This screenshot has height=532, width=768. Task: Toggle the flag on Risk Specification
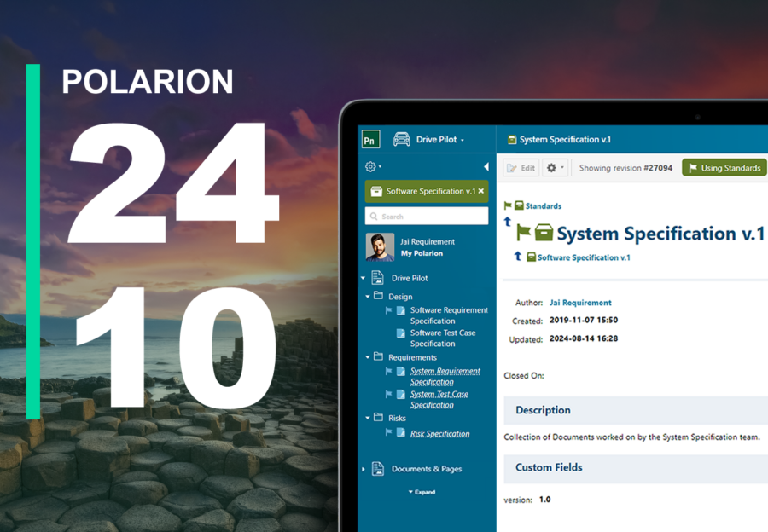coord(387,431)
